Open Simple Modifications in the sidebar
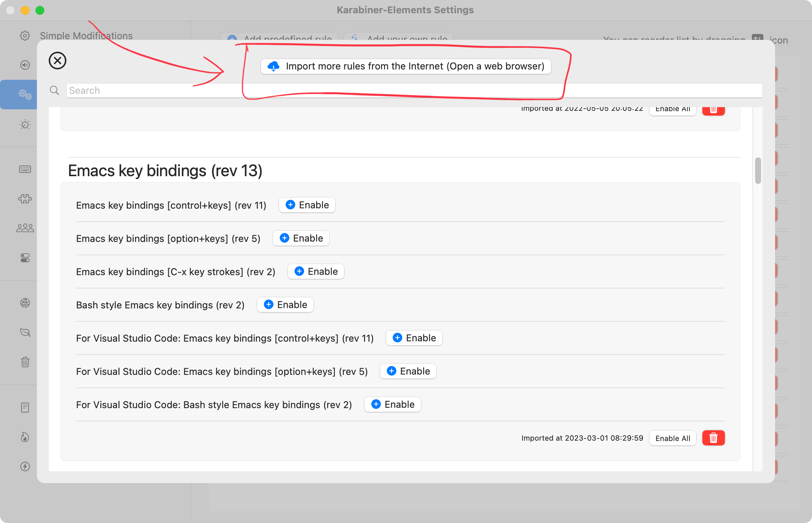This screenshot has height=523, width=812. tap(86, 36)
